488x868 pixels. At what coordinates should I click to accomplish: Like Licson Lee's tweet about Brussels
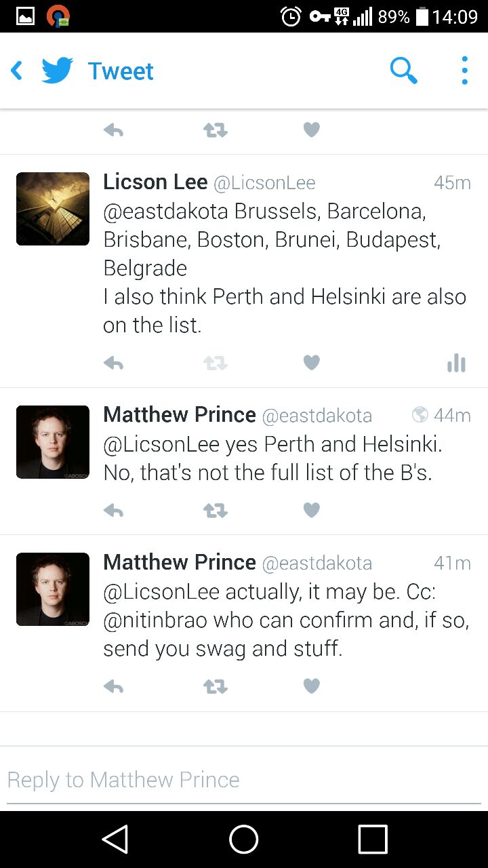pyautogui.click(x=311, y=363)
